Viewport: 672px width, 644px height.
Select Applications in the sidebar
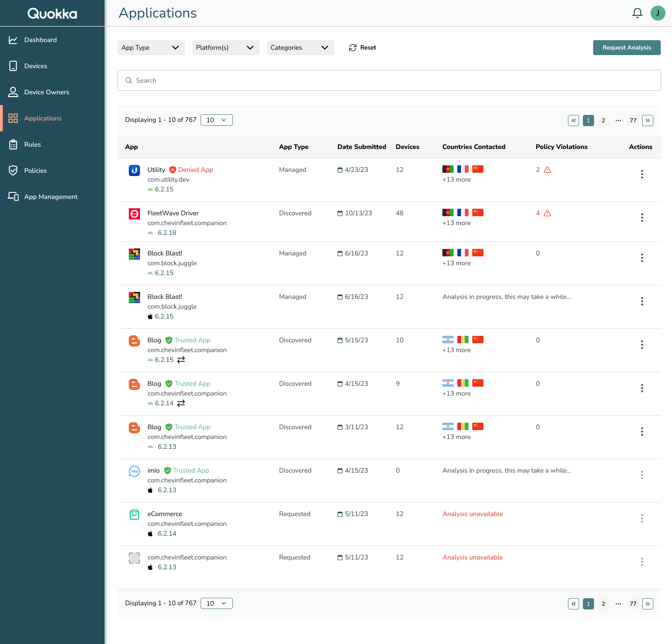click(52, 118)
